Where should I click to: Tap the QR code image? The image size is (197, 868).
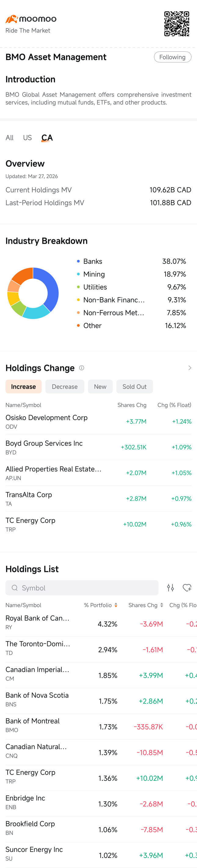(x=177, y=24)
